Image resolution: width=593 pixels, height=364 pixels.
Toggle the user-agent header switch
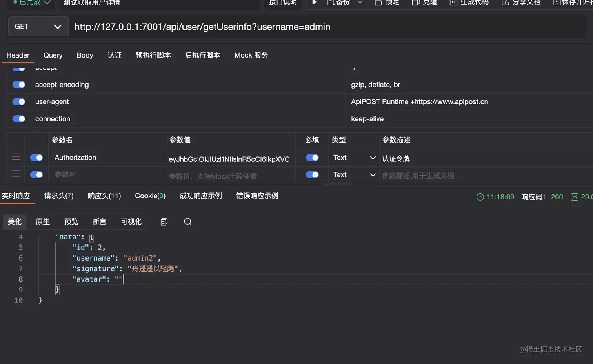pos(19,102)
